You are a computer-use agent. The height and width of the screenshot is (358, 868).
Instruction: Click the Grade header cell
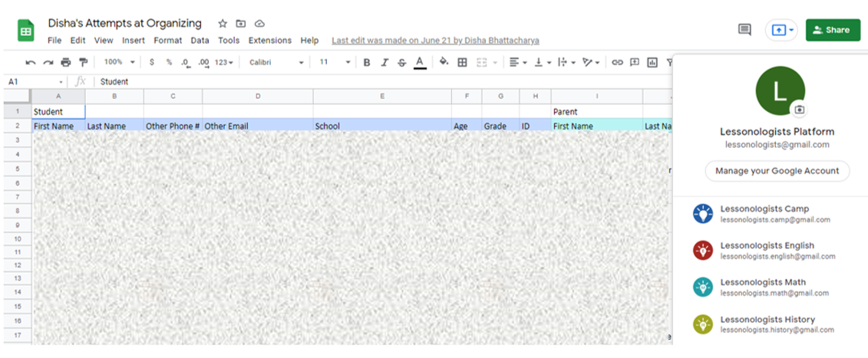[x=500, y=126]
